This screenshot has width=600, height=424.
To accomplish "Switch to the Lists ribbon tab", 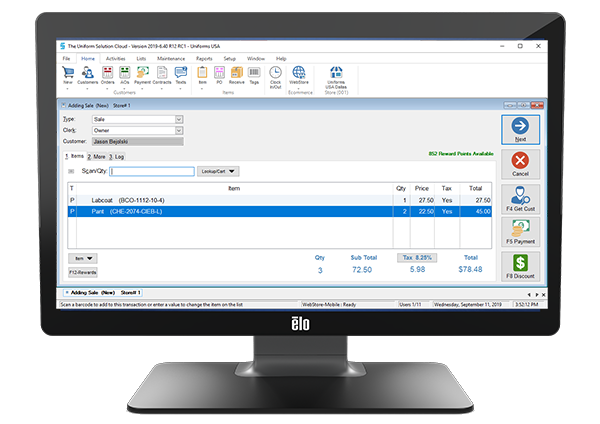I will pyautogui.click(x=141, y=59).
